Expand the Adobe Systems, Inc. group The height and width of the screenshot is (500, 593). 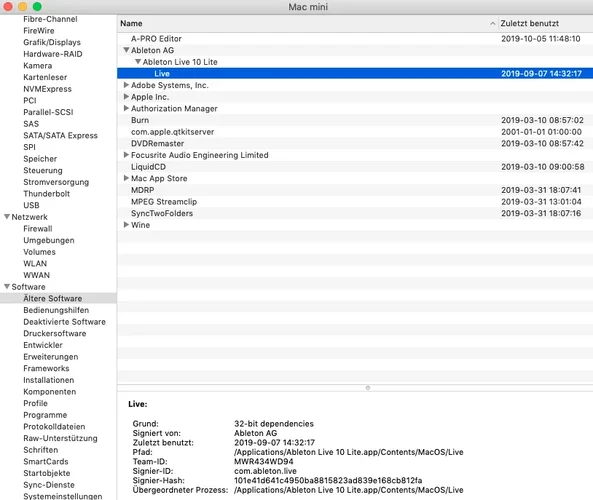click(126, 85)
